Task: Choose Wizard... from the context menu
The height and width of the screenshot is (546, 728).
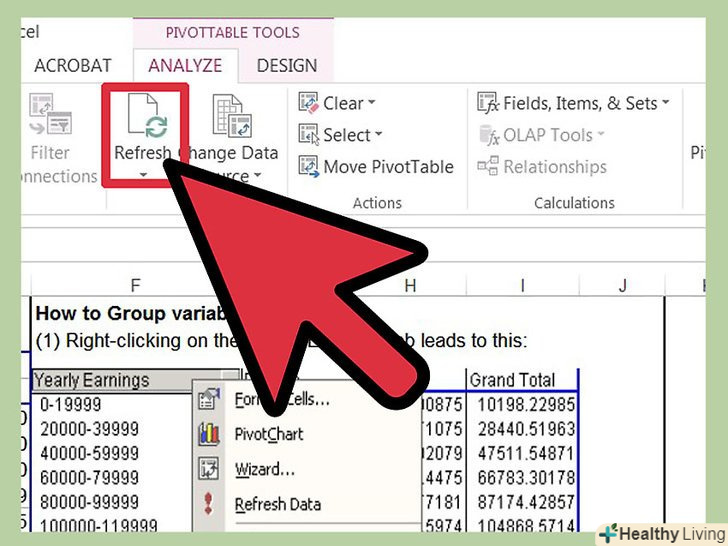Action: 265,469
